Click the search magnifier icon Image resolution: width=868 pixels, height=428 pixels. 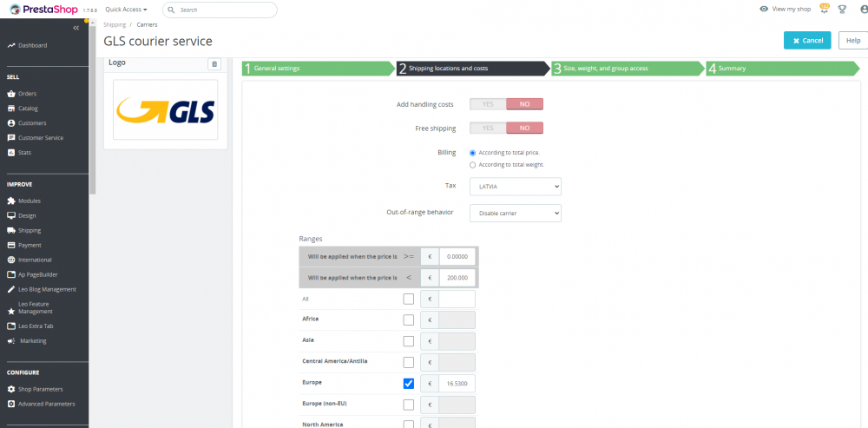pyautogui.click(x=171, y=10)
